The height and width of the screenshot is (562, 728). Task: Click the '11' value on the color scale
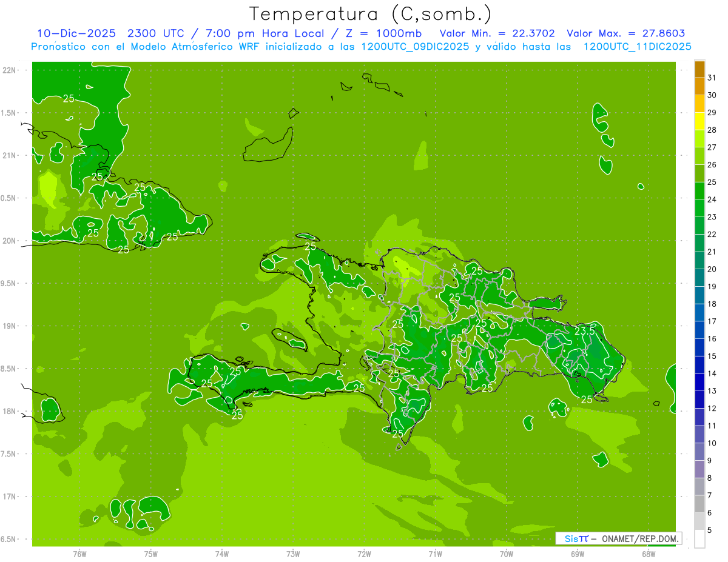(x=712, y=426)
